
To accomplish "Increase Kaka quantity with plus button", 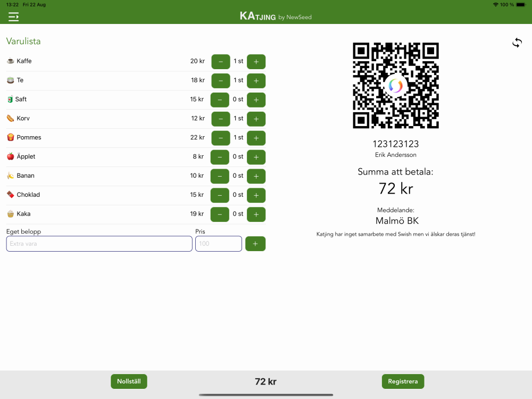I will pyautogui.click(x=256, y=214).
